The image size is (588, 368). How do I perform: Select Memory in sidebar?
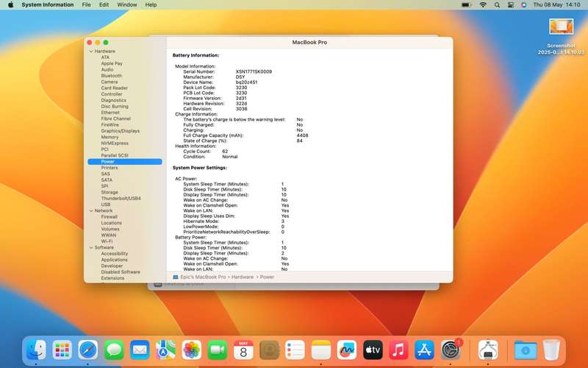pyautogui.click(x=110, y=137)
